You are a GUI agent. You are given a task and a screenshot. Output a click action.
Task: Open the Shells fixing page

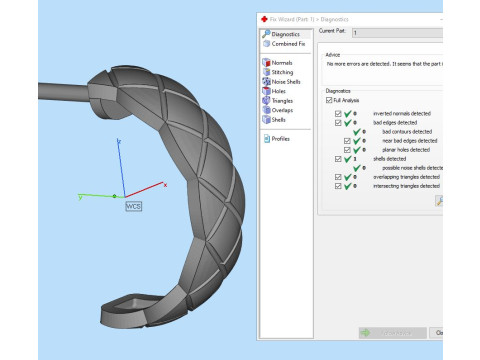(x=274, y=120)
